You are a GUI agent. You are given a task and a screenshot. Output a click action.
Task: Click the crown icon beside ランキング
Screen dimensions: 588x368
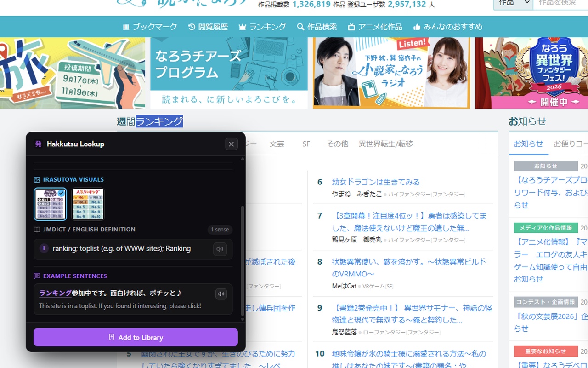[x=243, y=27]
